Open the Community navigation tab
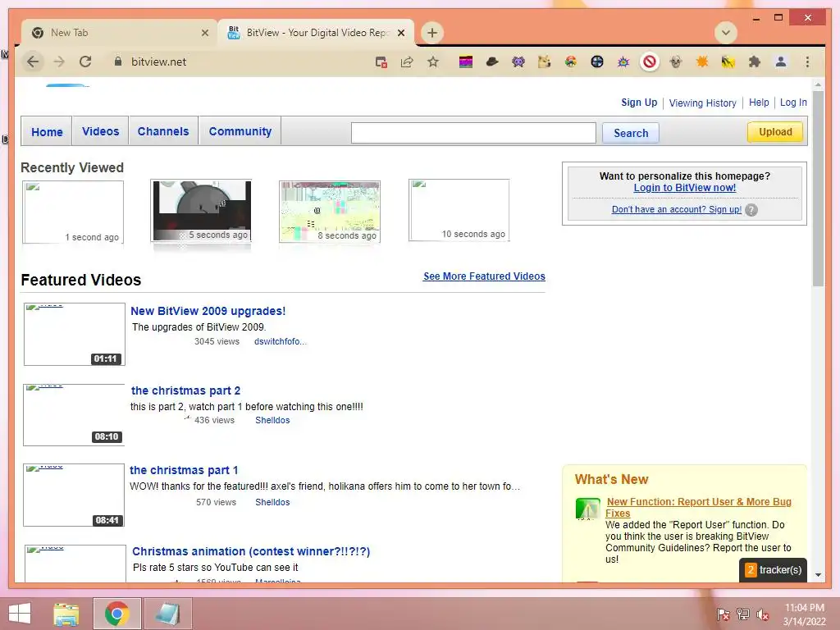This screenshot has height=630, width=840. 240,131
